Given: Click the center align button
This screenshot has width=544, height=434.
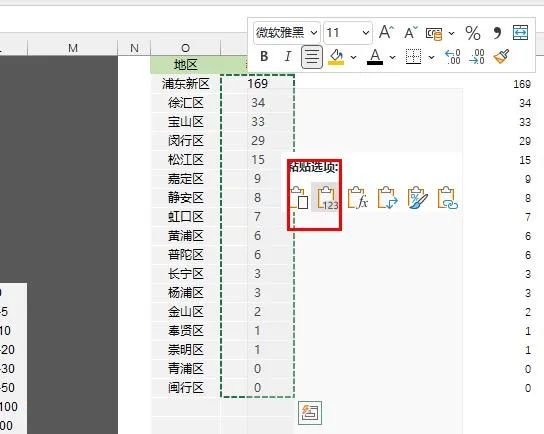Looking at the screenshot, I should (311, 57).
